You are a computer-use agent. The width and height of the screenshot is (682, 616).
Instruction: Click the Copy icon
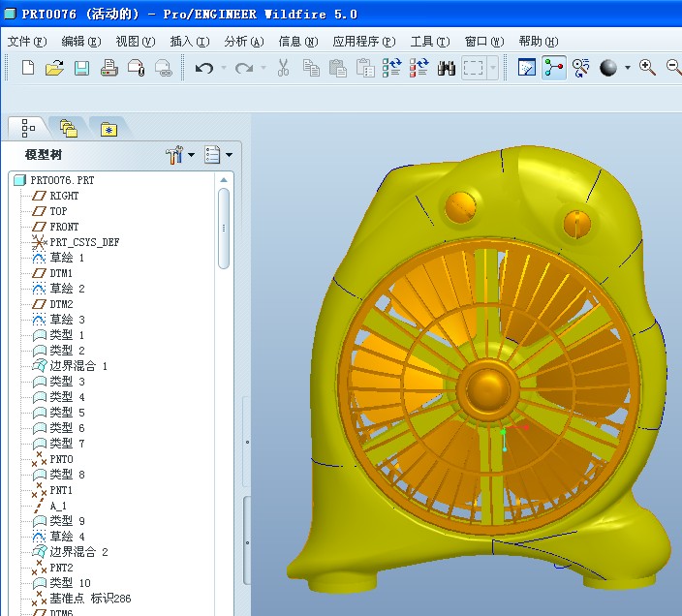(x=311, y=68)
